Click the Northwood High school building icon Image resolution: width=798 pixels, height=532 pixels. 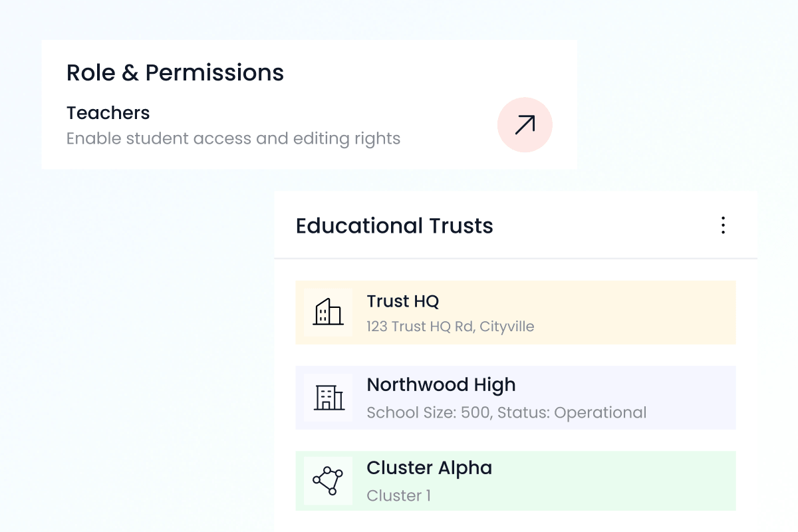[329, 396]
